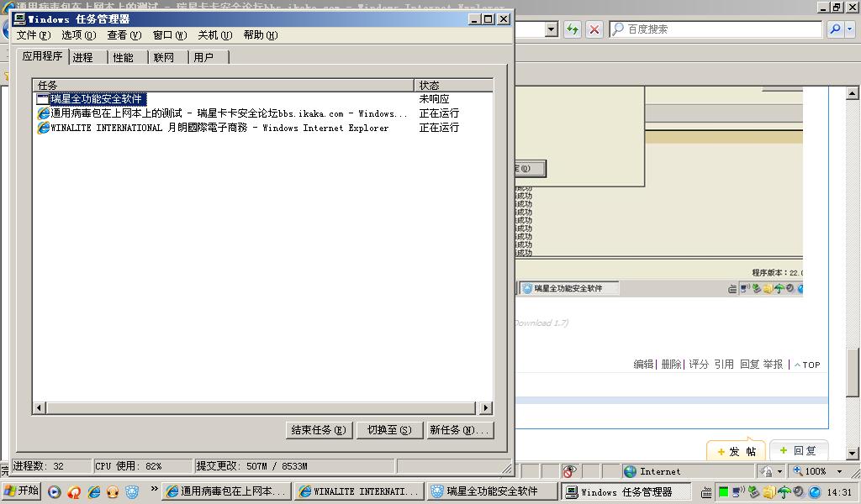Switch to the 进程 tab
The width and height of the screenshot is (861, 504).
87,57
